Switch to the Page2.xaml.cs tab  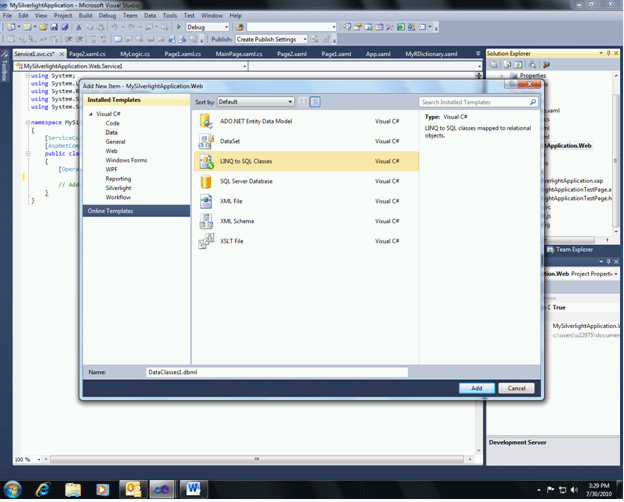point(87,54)
